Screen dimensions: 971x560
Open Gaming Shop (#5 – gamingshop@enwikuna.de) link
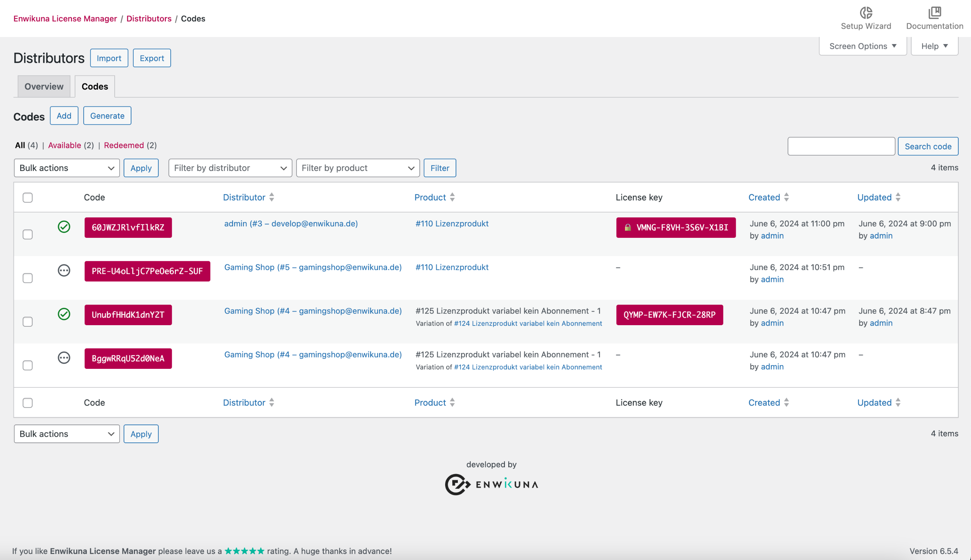tap(313, 267)
